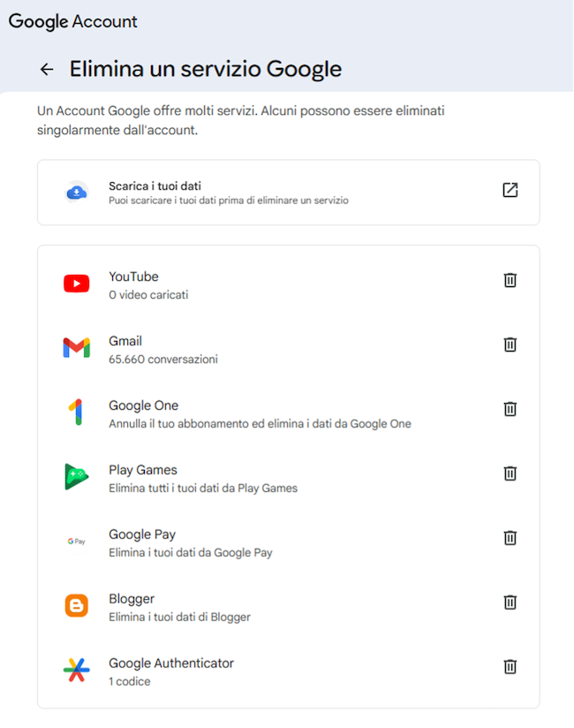Click the Play Games controller logo

(x=77, y=477)
